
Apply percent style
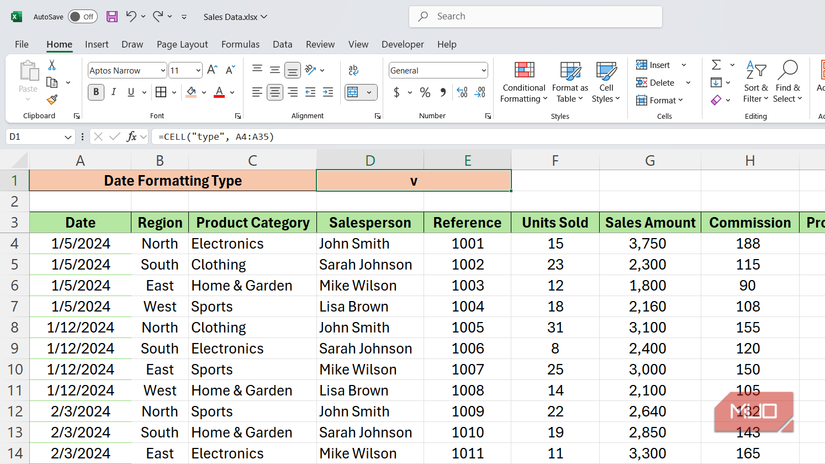coord(425,93)
